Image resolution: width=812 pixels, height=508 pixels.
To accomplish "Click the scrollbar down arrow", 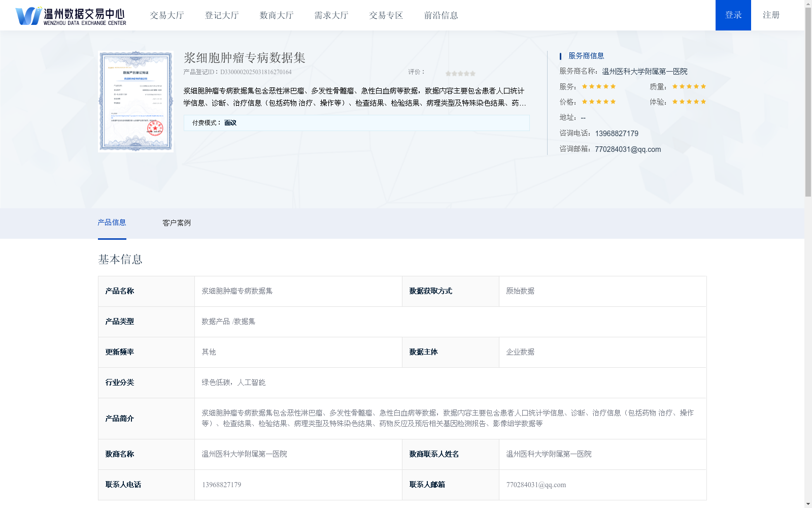I will click(x=808, y=504).
